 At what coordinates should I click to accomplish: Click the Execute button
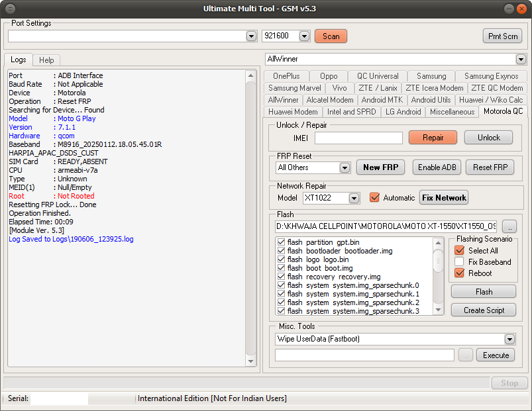tap(496, 355)
